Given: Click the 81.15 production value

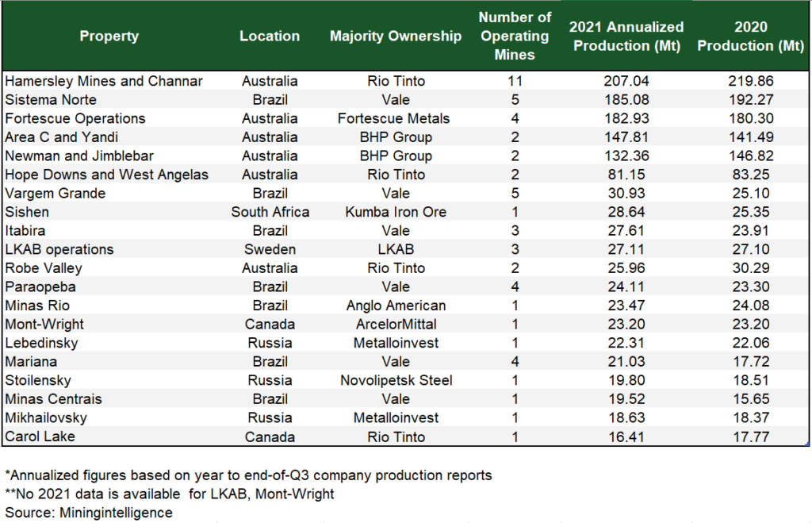Looking at the screenshot, I should [626, 175].
